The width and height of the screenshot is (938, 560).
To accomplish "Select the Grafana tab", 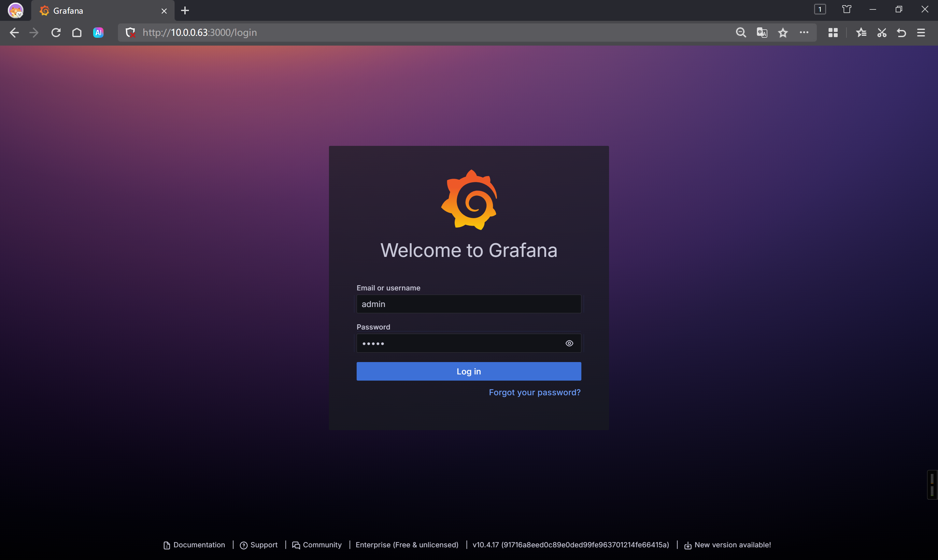I will 103,10.
